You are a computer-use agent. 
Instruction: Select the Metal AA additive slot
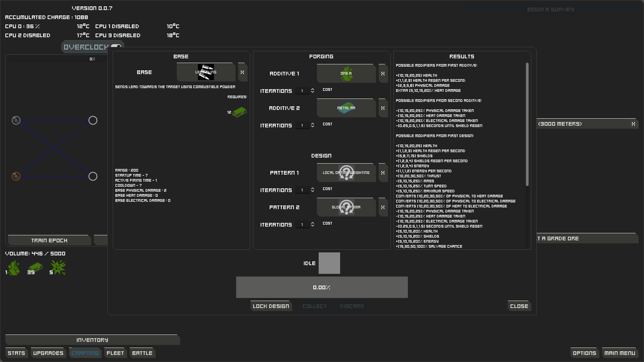[346, 108]
